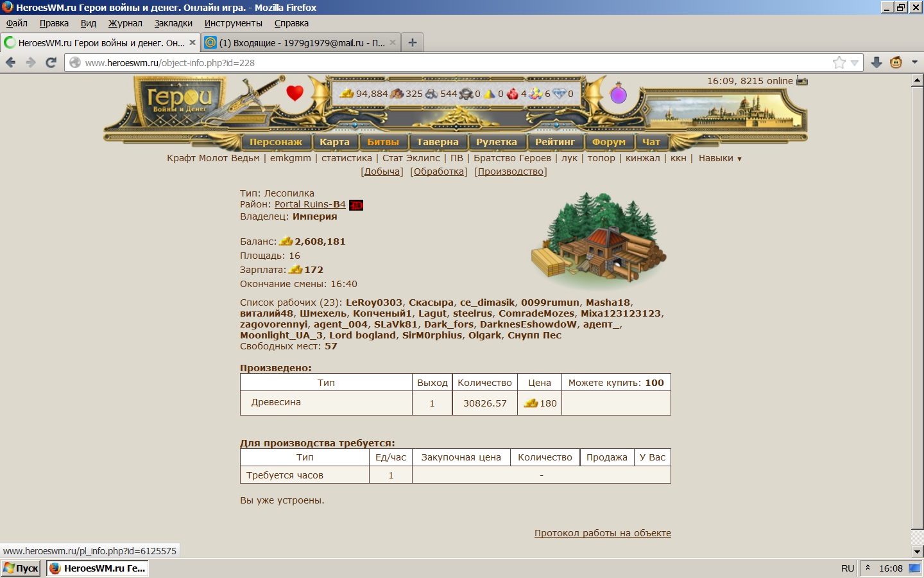This screenshot has width=924, height=578.
Task: Select the HeroesWM.ru browser tab
Action: coord(101,43)
